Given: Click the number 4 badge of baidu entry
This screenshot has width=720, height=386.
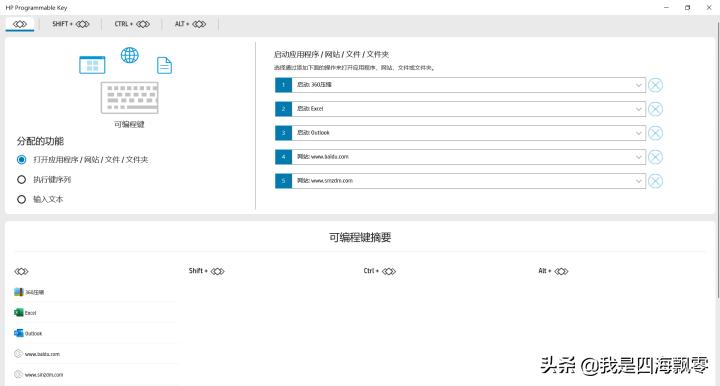Looking at the screenshot, I should point(283,157).
